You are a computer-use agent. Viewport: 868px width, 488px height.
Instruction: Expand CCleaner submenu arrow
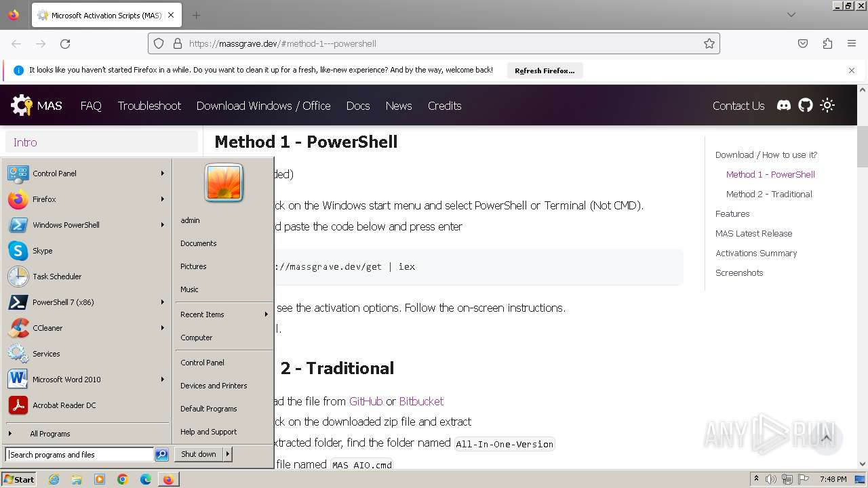(163, 328)
